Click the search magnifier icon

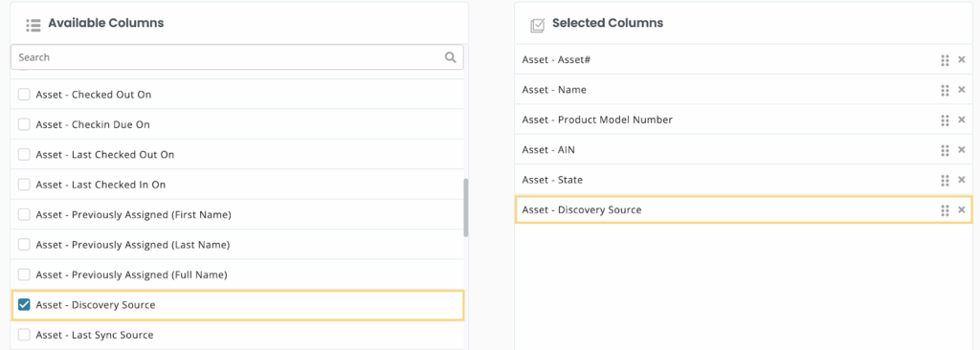point(450,56)
